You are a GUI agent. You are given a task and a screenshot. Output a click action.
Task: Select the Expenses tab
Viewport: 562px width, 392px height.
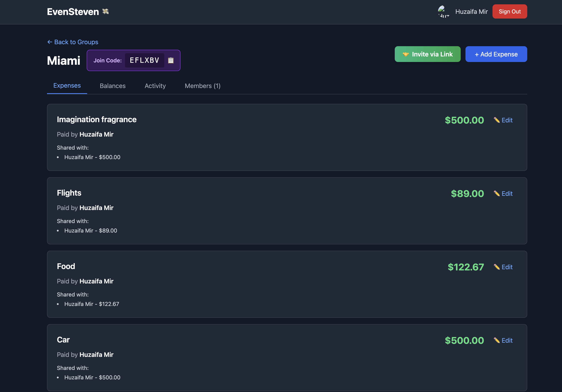pyautogui.click(x=67, y=86)
